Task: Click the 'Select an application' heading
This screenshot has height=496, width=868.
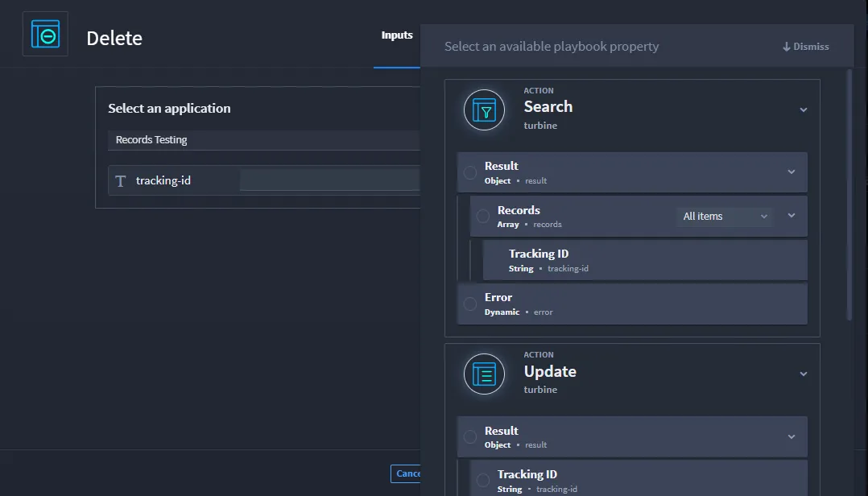Action: (x=169, y=109)
